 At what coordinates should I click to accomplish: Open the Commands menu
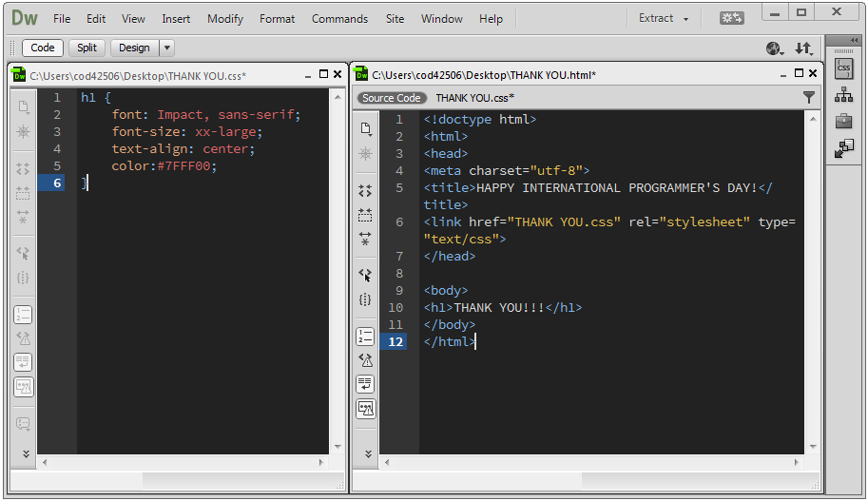pos(340,19)
